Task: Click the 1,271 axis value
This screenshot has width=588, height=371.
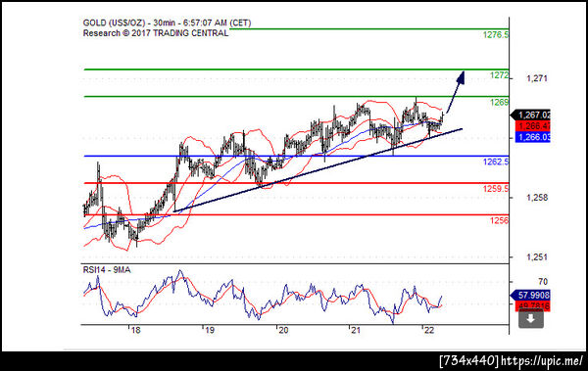Action: (537, 78)
